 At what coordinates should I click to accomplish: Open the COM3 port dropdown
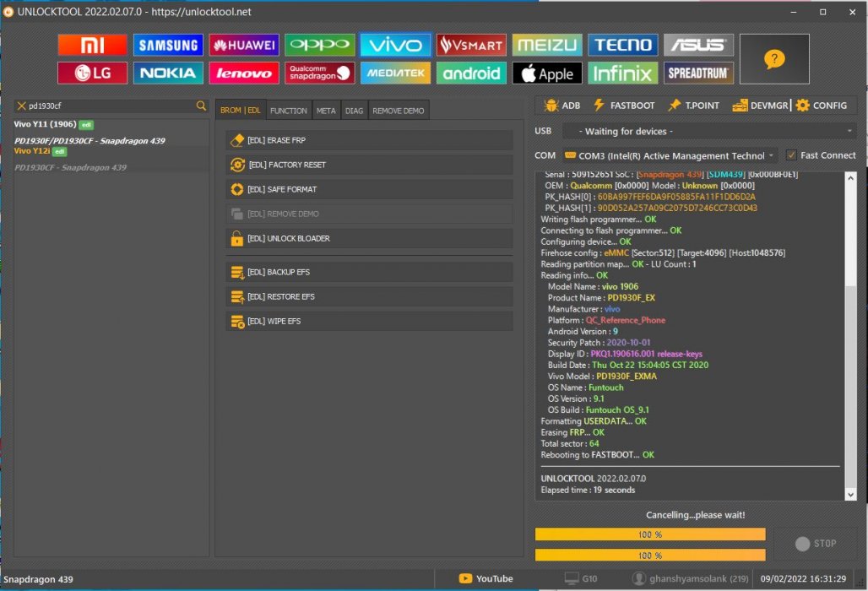670,155
